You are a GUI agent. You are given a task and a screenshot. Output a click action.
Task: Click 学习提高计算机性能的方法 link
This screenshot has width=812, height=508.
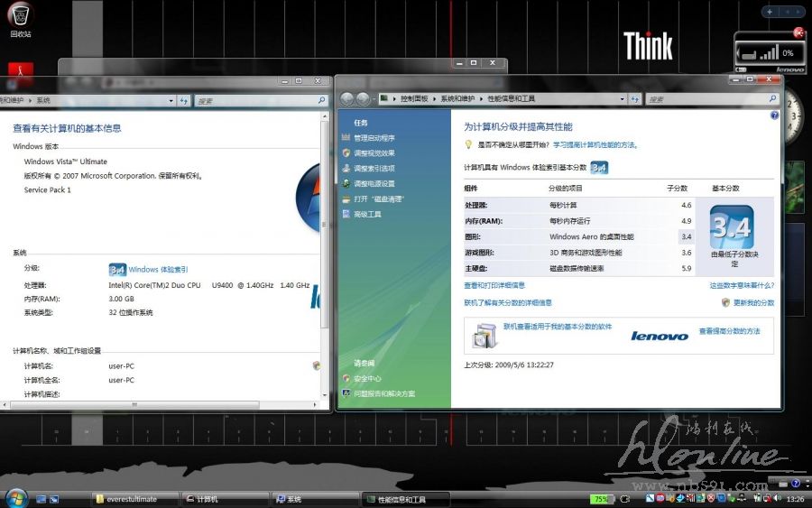[x=595, y=145]
